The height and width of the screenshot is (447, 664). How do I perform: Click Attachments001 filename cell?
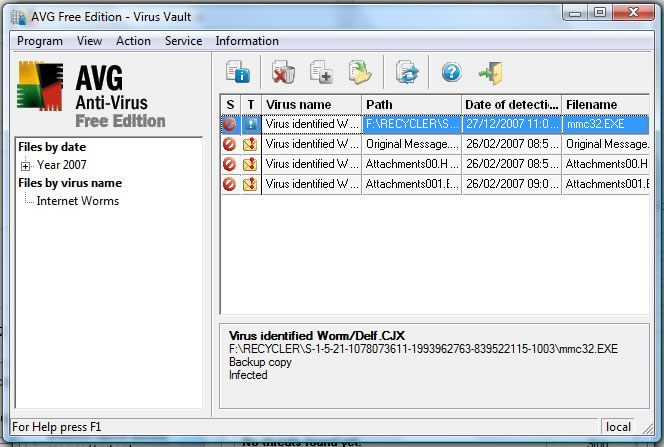pos(606,184)
